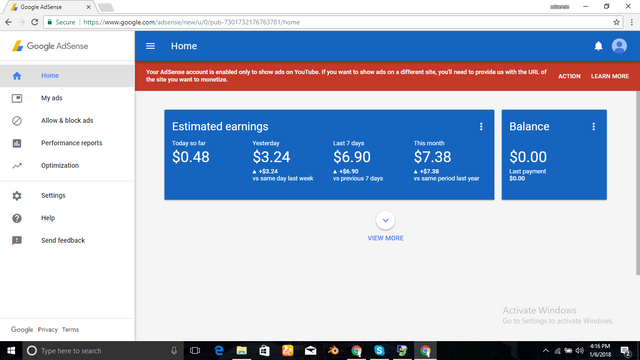Select Allow & block ads menu item
This screenshot has height=360, width=640.
pyautogui.click(x=67, y=120)
